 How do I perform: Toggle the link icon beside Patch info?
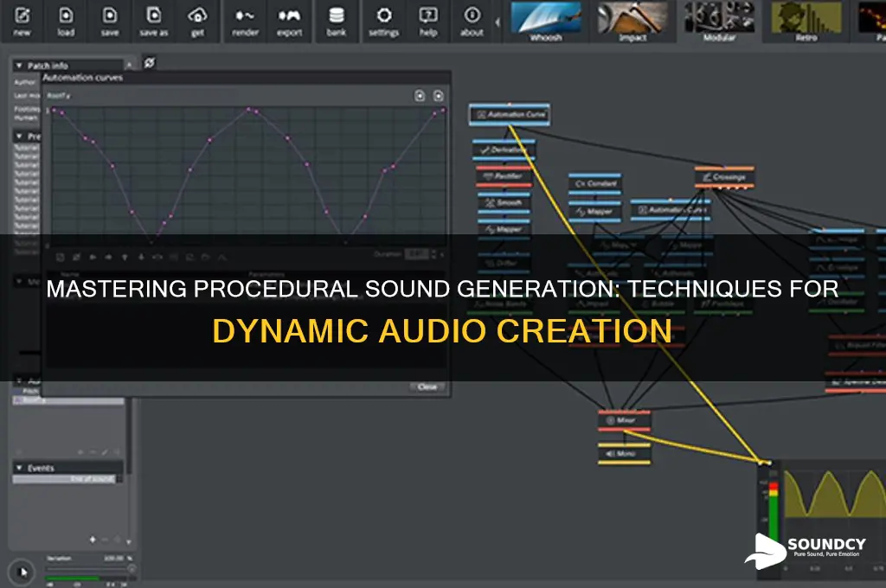[149, 63]
